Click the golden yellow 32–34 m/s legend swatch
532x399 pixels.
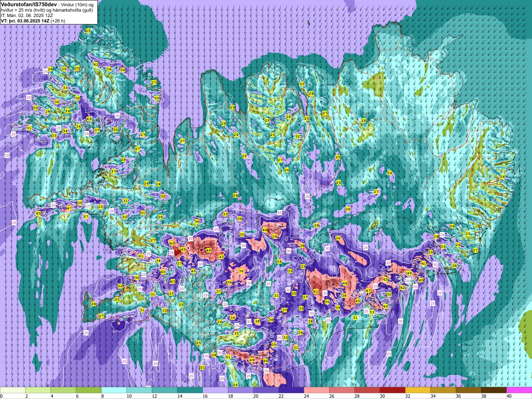pos(418,390)
